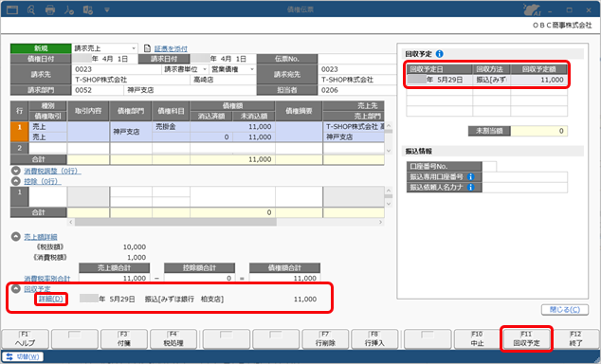The image size is (601, 364).
Task: Click the horizontal scrollbar under the deduction grid
Action: coord(175,222)
